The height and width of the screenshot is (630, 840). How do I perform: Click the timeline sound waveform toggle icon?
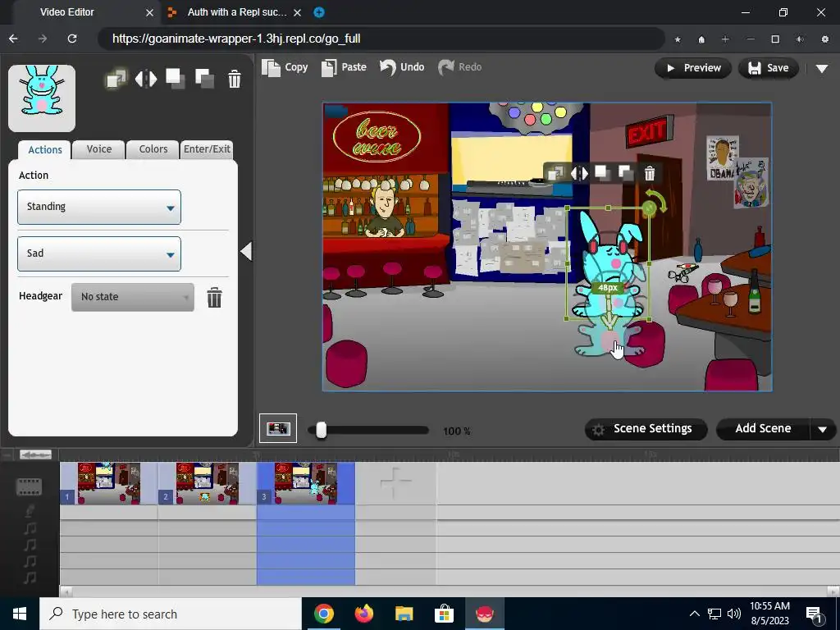[35, 454]
